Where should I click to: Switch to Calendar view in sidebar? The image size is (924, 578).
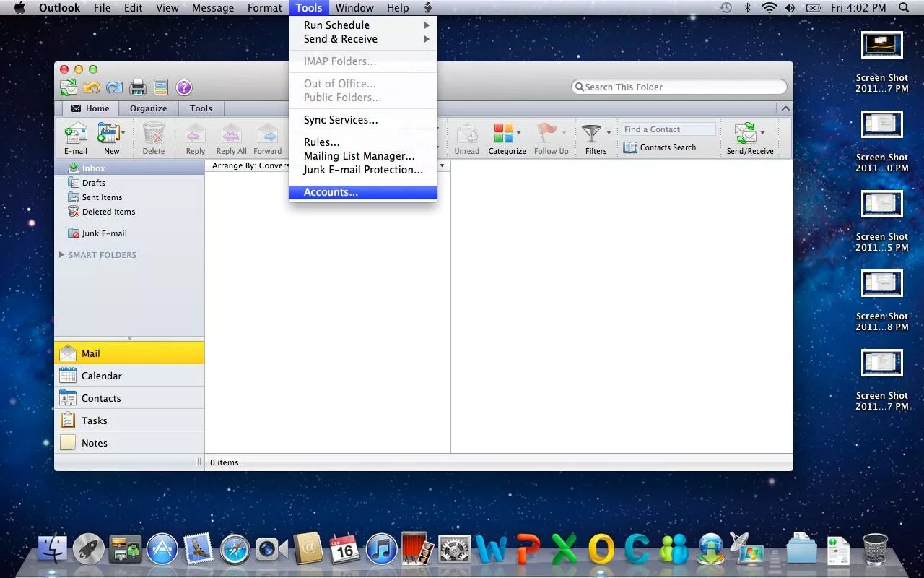pyautogui.click(x=129, y=376)
